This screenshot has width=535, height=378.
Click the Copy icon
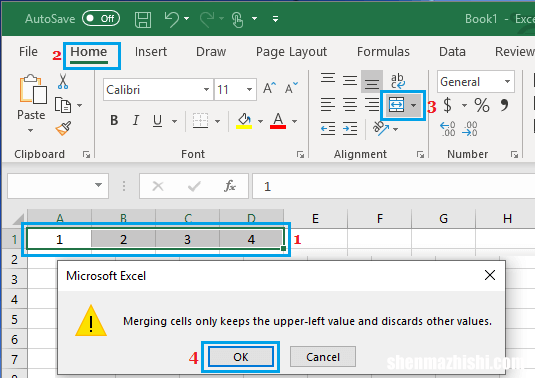[63, 105]
